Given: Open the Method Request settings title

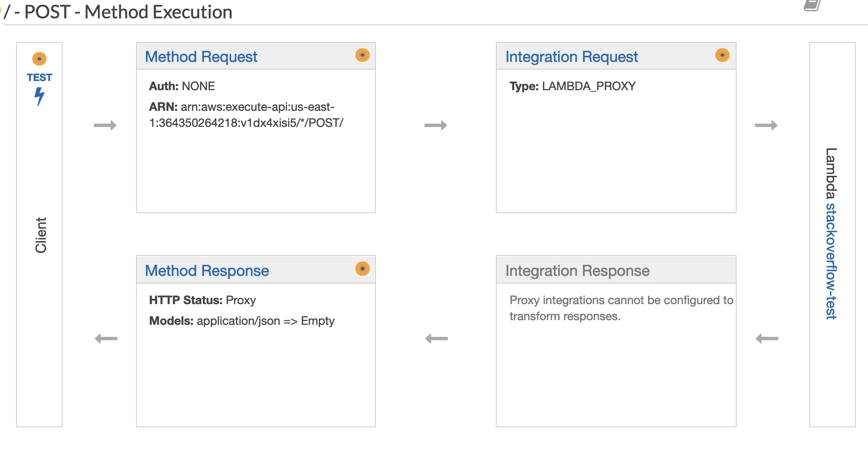Looking at the screenshot, I should (201, 57).
